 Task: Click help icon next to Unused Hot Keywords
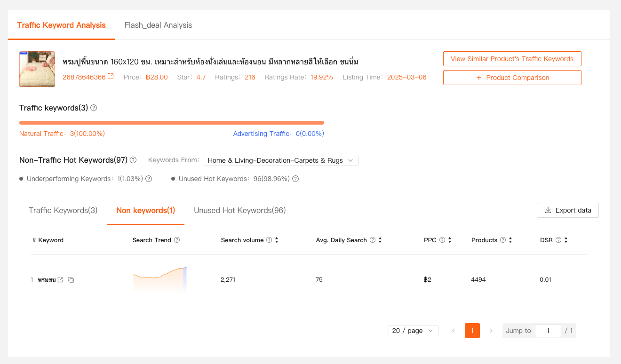[x=295, y=179]
